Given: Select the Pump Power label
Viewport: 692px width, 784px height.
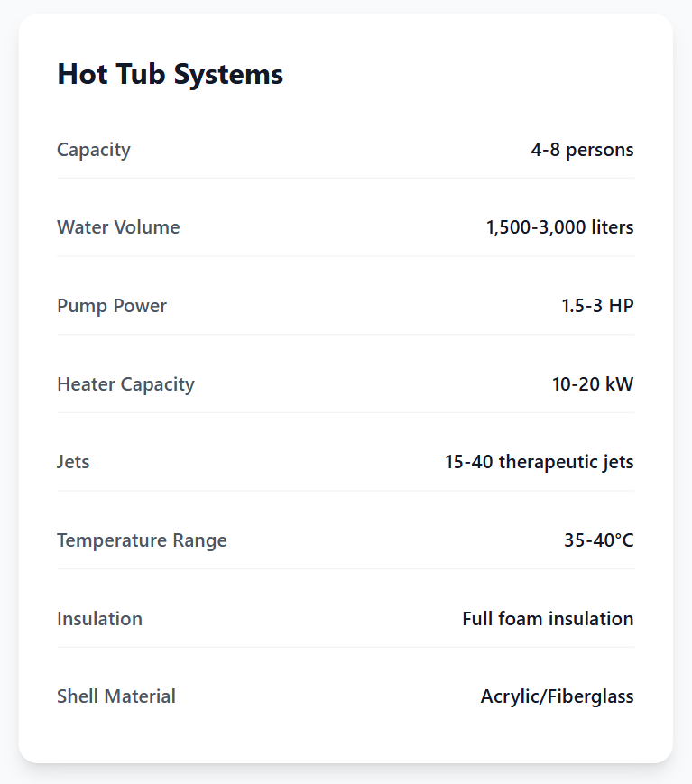Looking at the screenshot, I should point(112,306).
